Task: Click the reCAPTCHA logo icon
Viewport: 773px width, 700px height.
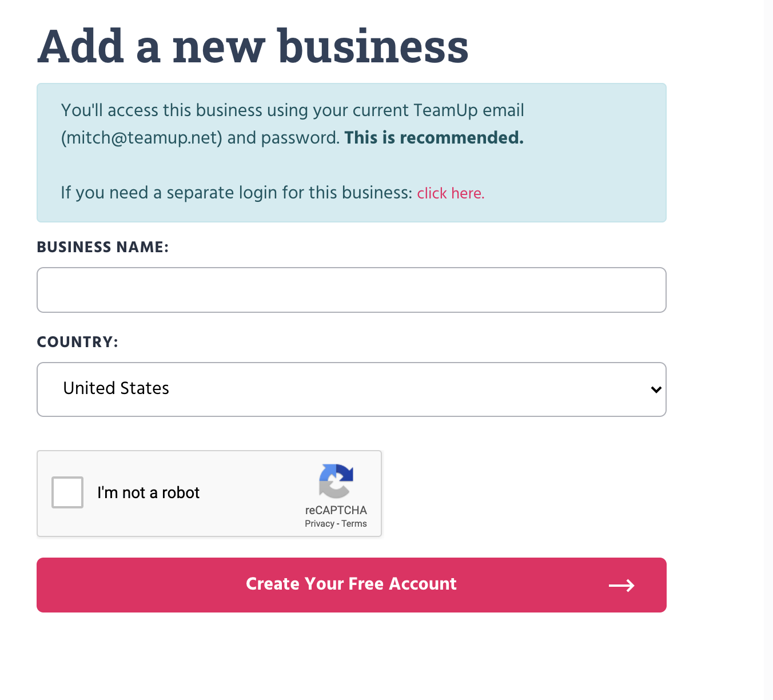Action: (x=336, y=481)
